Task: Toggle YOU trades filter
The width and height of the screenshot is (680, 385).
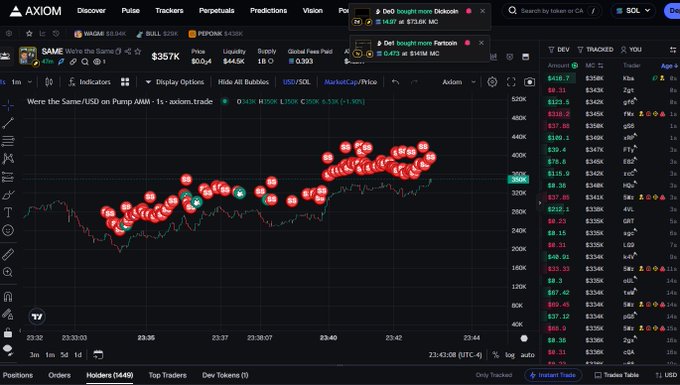Action: pos(631,50)
